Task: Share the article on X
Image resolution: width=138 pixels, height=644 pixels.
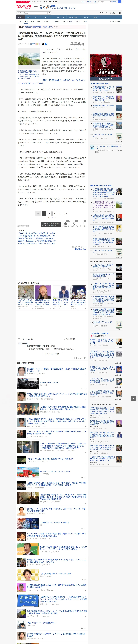Action: [43, 44]
